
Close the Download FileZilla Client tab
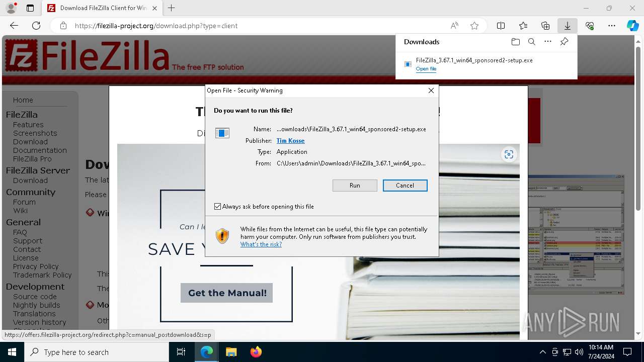tap(154, 8)
